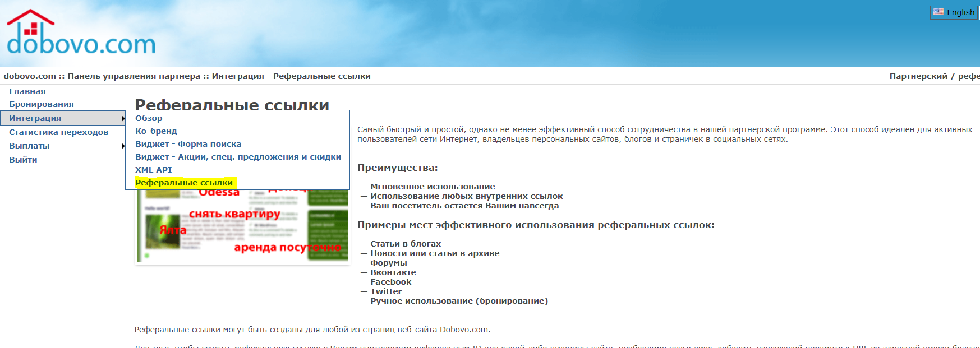Expand the Интеграция submenu arrow
Screen dimensions: 980x348
(123, 118)
